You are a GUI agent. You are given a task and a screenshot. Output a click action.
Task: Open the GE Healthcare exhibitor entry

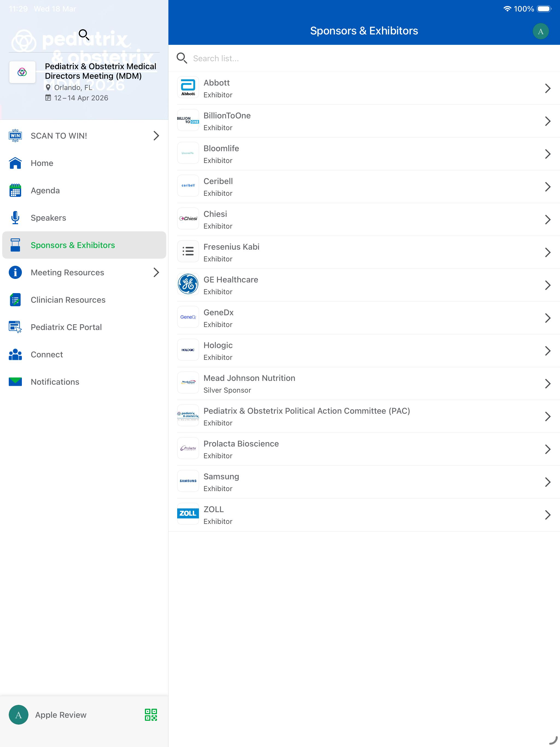[x=364, y=285]
